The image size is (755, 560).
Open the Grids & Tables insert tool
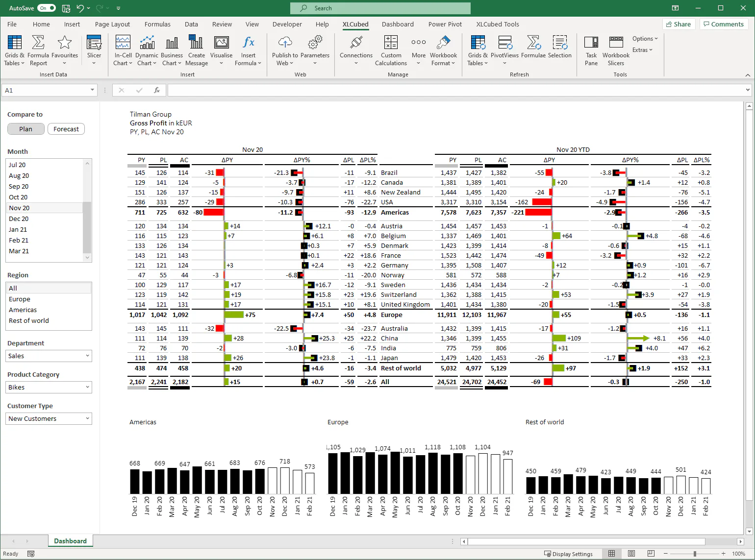[x=14, y=50]
